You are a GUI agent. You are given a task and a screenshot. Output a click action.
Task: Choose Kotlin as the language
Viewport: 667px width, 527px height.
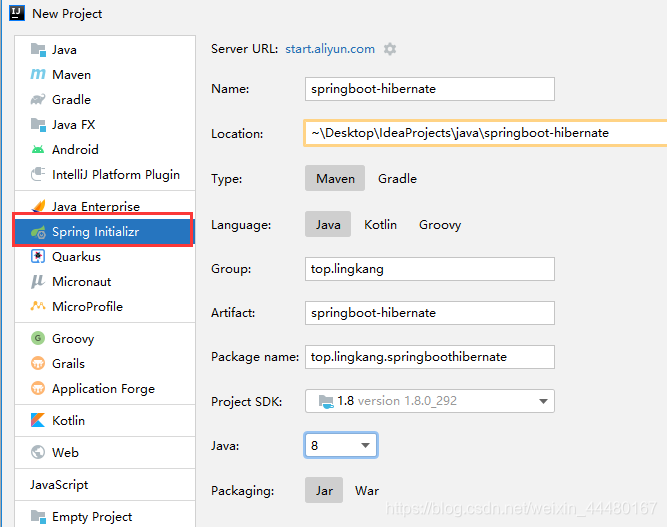[x=380, y=225]
